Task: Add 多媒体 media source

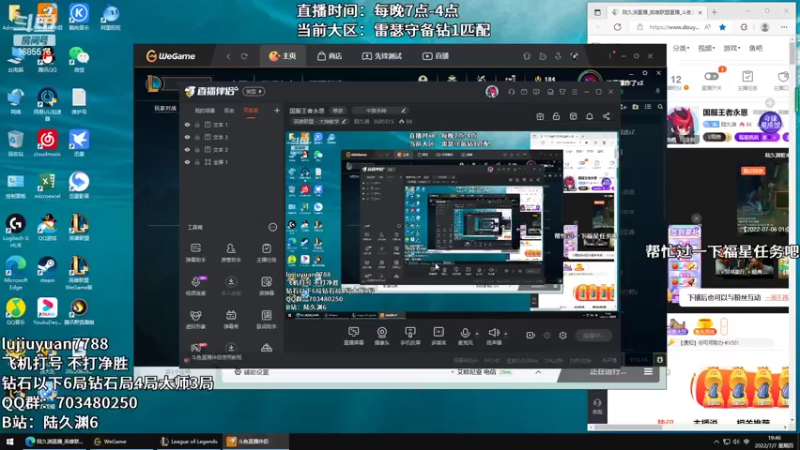Action: (x=438, y=336)
